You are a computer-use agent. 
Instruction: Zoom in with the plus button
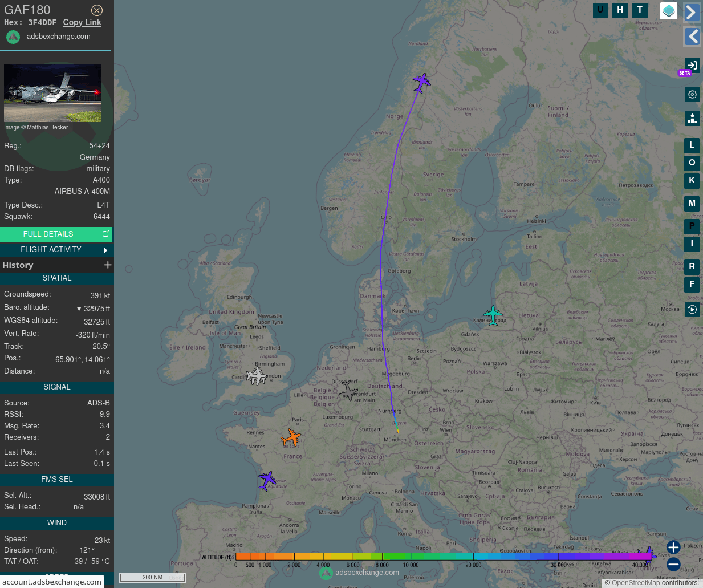coord(673,547)
